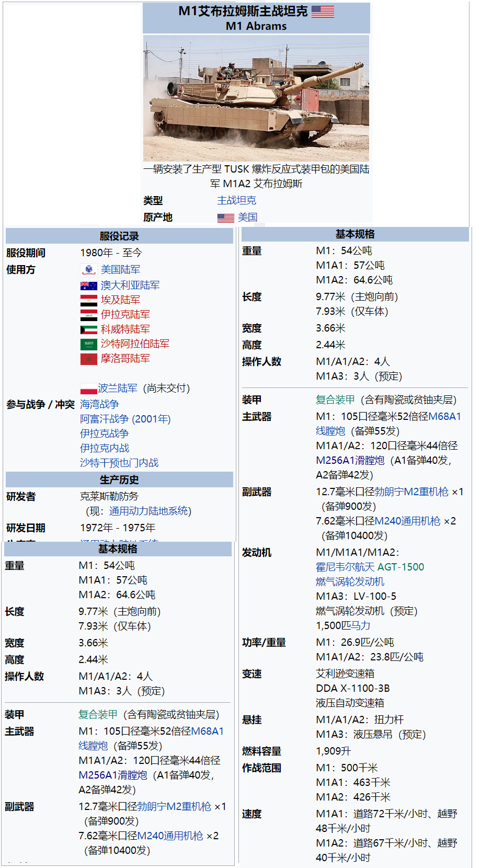The height and width of the screenshot is (868, 481).
Task: Click the red Moroccan flag icon
Action: (88, 359)
